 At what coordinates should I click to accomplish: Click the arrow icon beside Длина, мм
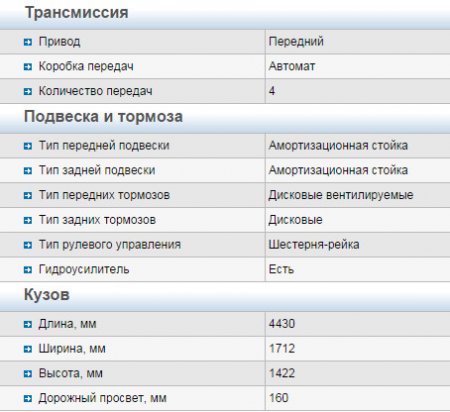[28, 324]
